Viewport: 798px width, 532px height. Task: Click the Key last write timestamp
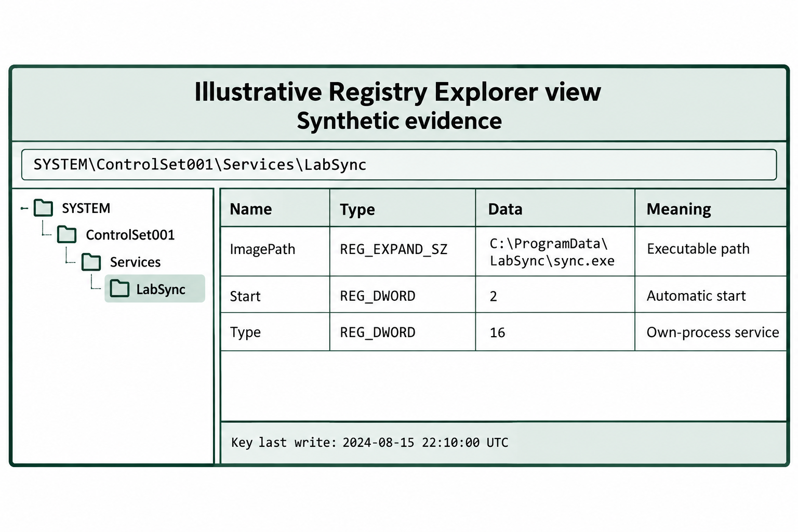pos(370,443)
